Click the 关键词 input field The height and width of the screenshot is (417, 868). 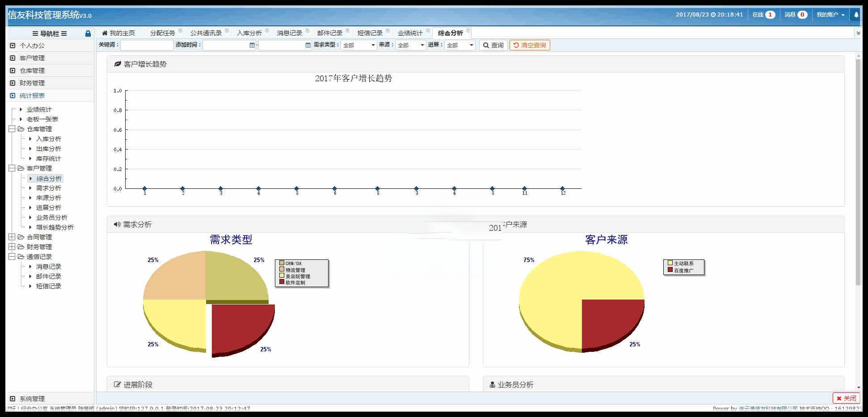pyautogui.click(x=147, y=45)
